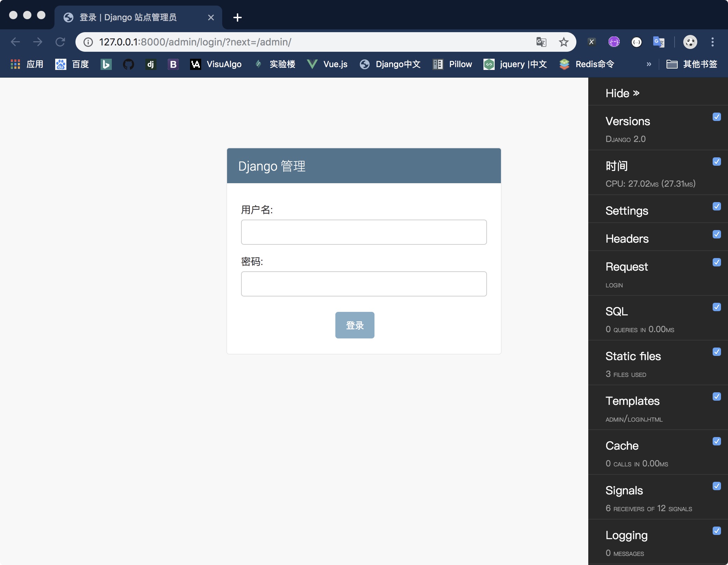728x565 pixels.
Task: Reload the page with refresh icon
Action: click(x=60, y=42)
